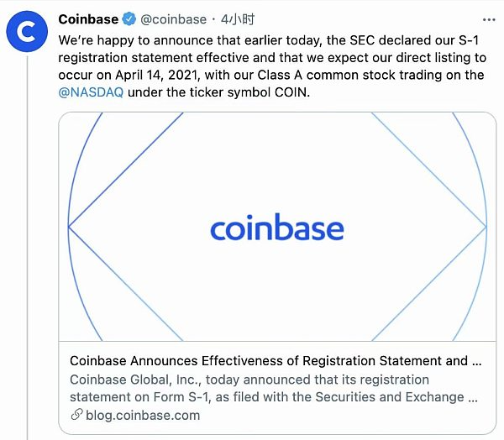
Task: Click the COIN ticker symbol text
Action: 291,92
